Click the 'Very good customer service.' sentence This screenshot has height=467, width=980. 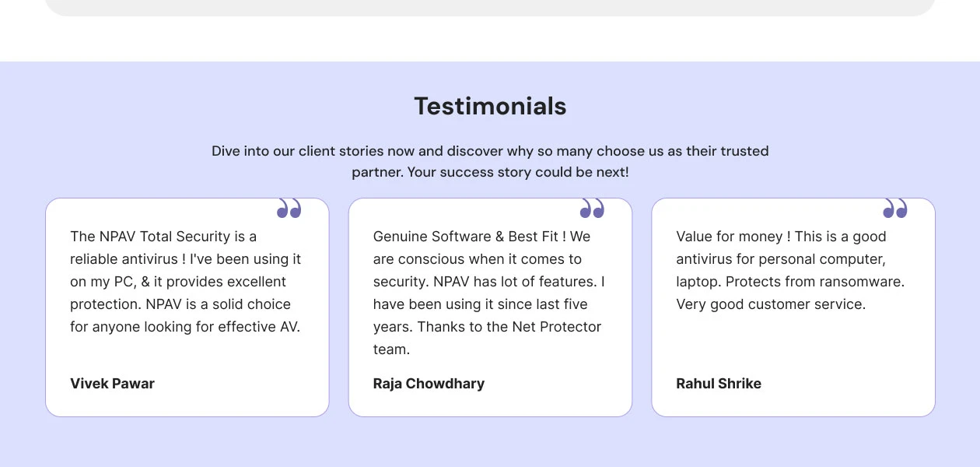pyautogui.click(x=771, y=304)
